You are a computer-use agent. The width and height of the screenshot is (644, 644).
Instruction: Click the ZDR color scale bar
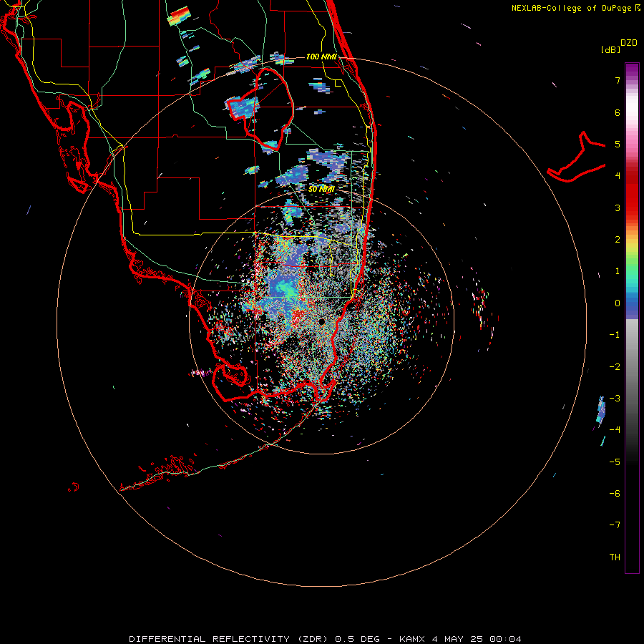coord(632,318)
